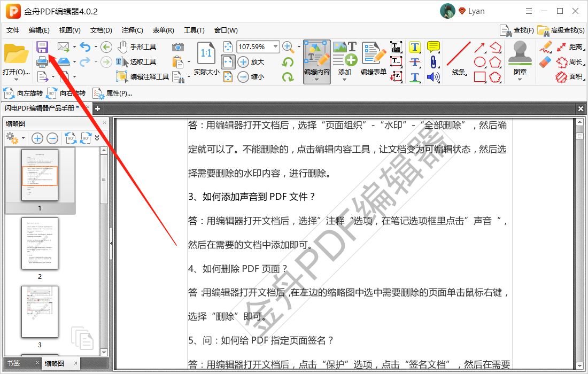Select the yellow Highlight text T icon
588x374 pixels.
pyautogui.click(x=414, y=47)
